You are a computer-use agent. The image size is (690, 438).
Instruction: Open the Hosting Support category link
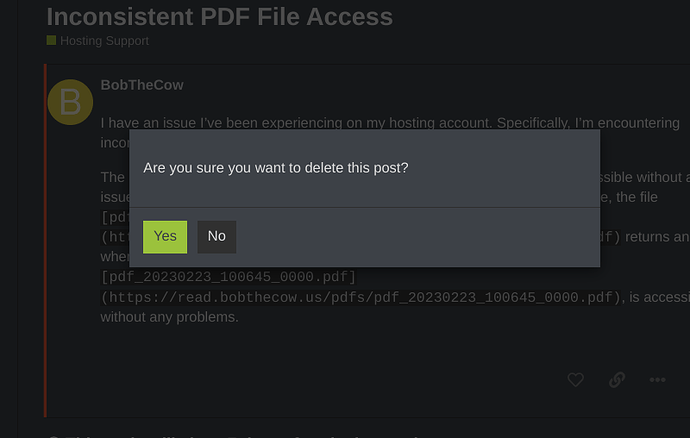(104, 41)
